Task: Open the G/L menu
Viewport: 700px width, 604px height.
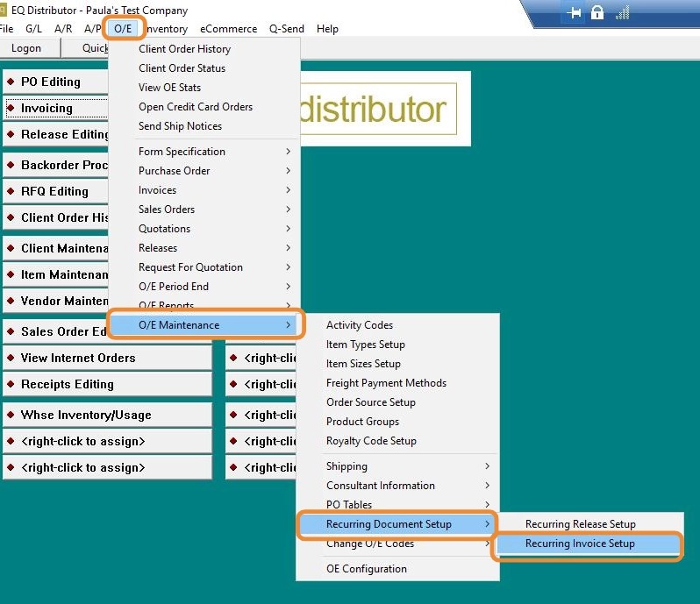Action: pos(33,29)
